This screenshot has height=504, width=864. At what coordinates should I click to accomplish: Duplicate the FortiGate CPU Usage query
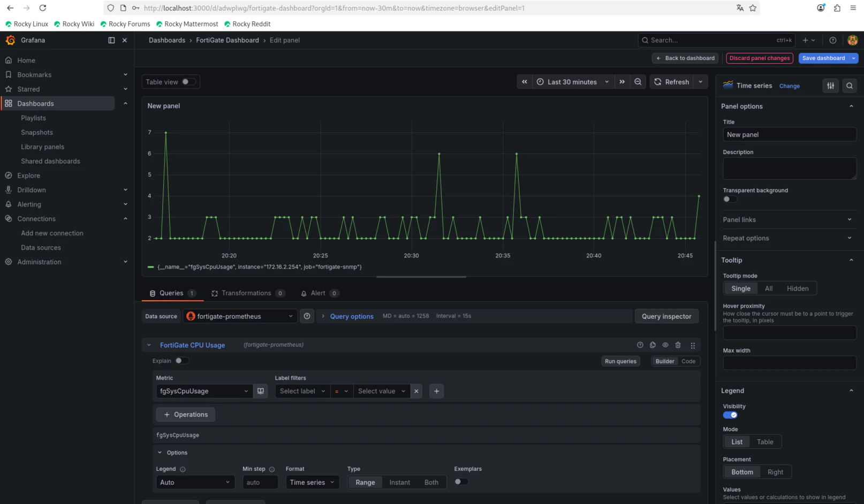pyautogui.click(x=653, y=345)
